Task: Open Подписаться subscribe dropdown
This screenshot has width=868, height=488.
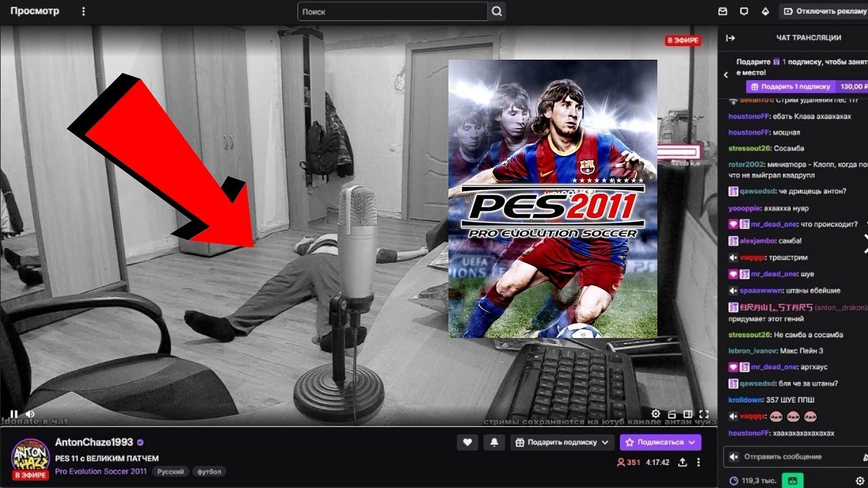Action: click(x=660, y=443)
